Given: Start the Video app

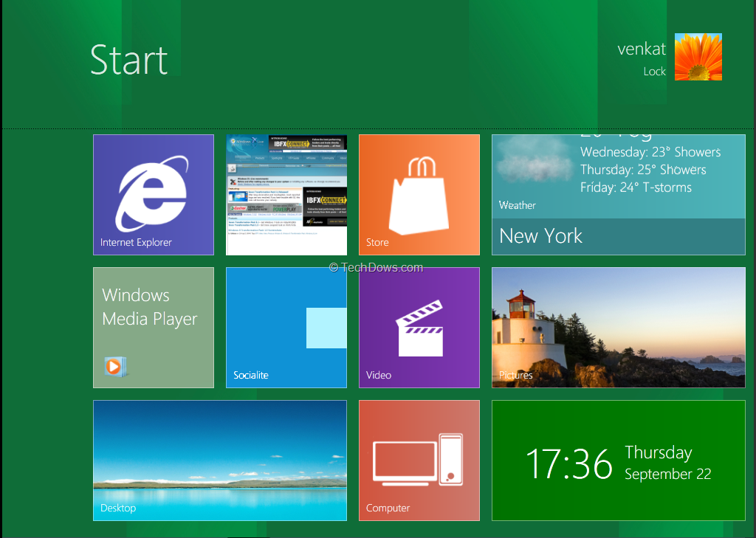Looking at the screenshot, I should (419, 328).
